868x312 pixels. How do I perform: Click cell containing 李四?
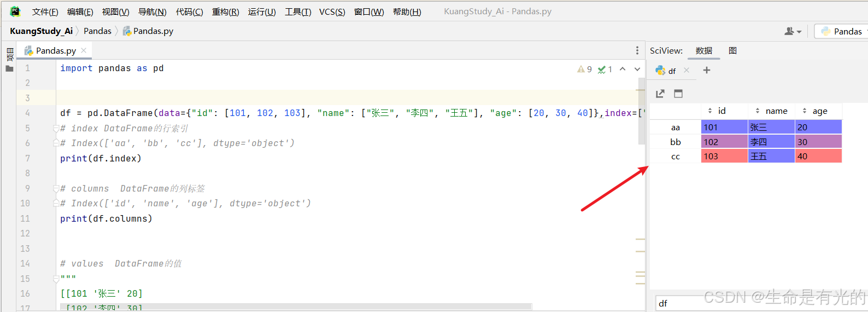pos(771,142)
